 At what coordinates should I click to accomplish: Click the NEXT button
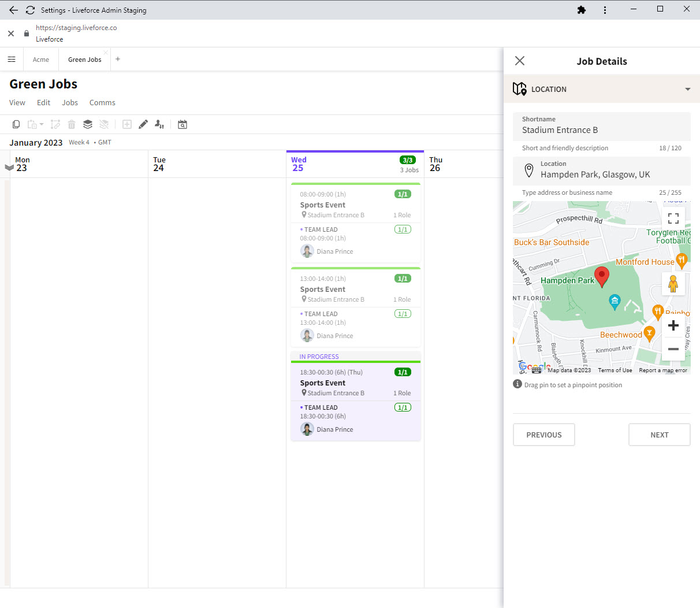point(659,435)
